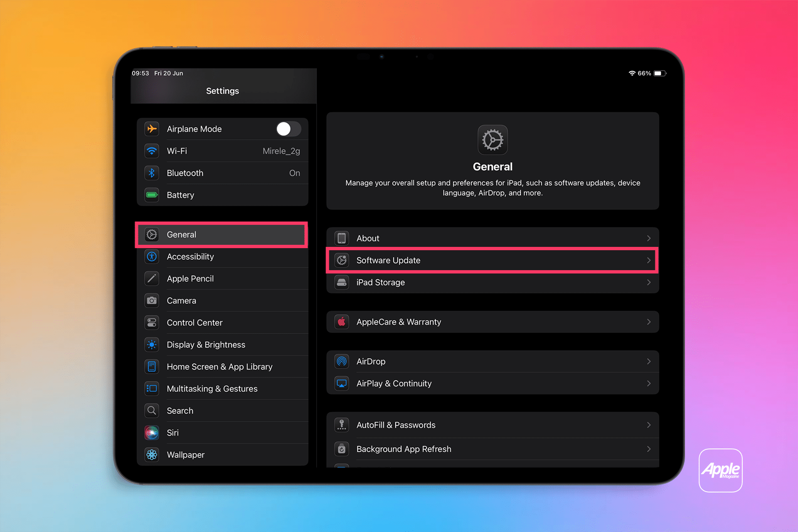Expand the AirDrop chevron
Image resolution: width=798 pixels, height=532 pixels.
pyautogui.click(x=648, y=361)
